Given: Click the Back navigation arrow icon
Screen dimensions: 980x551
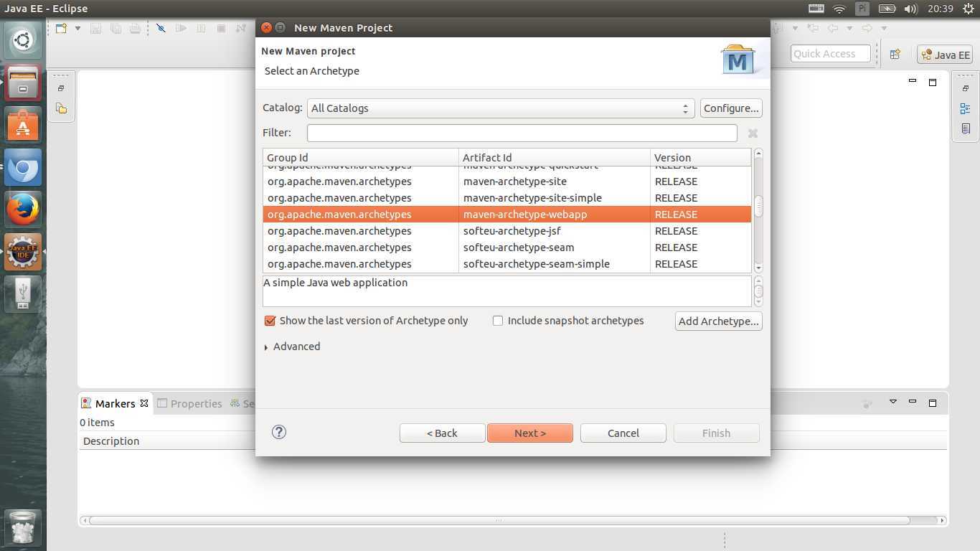Looking at the screenshot, I should click(x=833, y=29).
